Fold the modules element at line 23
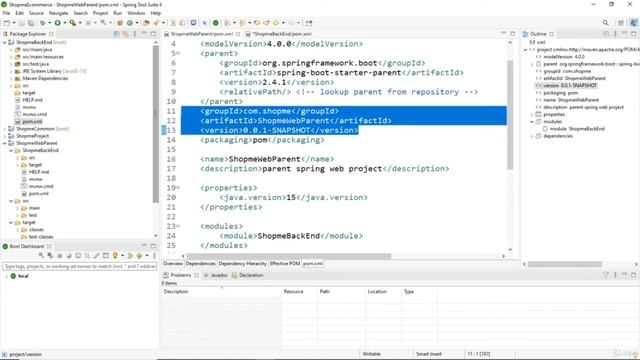The image size is (640, 360). (178, 226)
